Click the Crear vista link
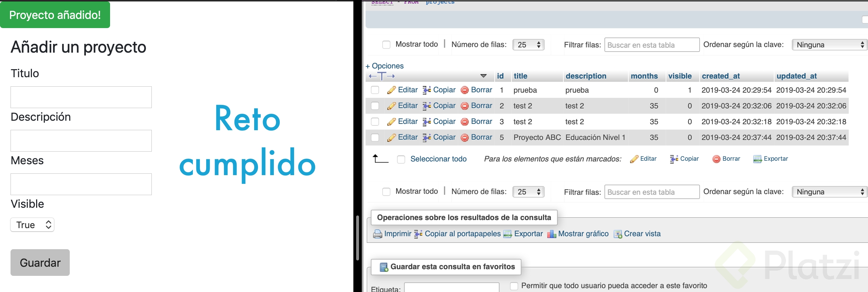Image resolution: width=868 pixels, height=292 pixels. tap(642, 234)
